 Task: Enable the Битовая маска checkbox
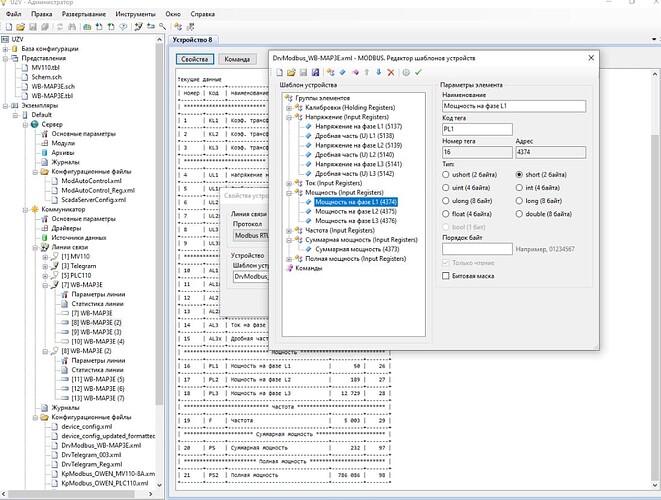point(446,275)
